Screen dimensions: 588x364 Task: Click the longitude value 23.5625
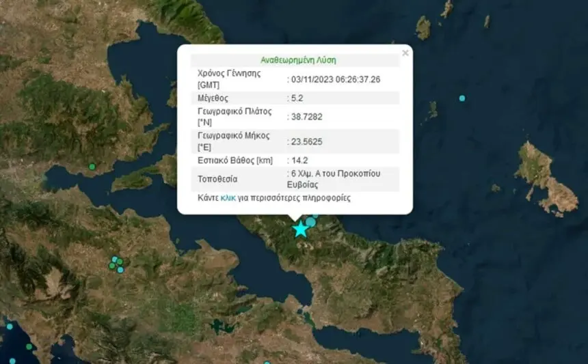305,141
